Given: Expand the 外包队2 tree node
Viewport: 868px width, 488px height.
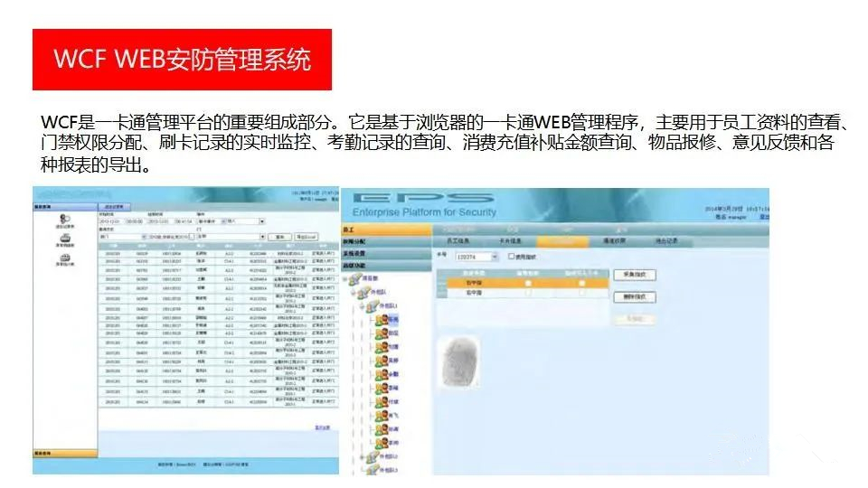Looking at the screenshot, I should tap(363, 457).
